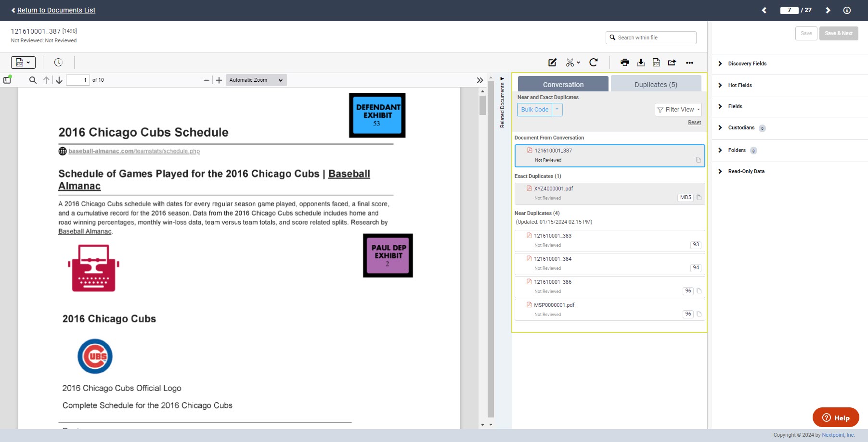This screenshot has height=442, width=868.
Task: Open the Filter View dropdown
Action: (678, 110)
